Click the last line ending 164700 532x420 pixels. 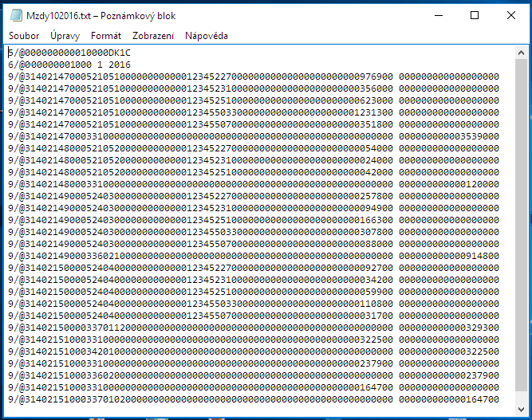pyautogui.click(x=254, y=399)
